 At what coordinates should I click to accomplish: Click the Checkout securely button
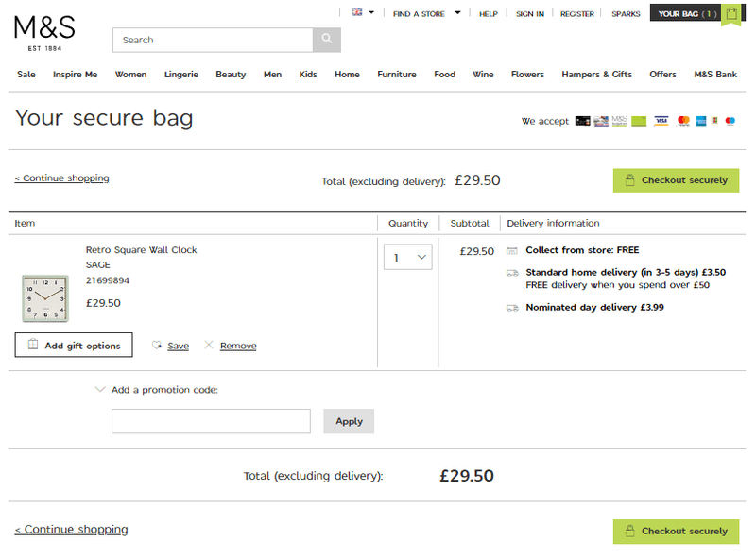pos(676,180)
